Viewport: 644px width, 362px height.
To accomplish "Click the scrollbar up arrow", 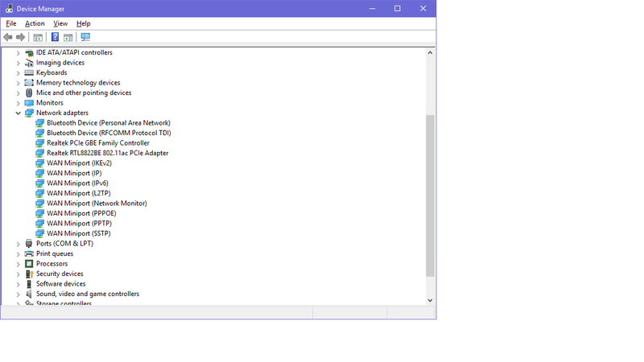I will [x=430, y=52].
